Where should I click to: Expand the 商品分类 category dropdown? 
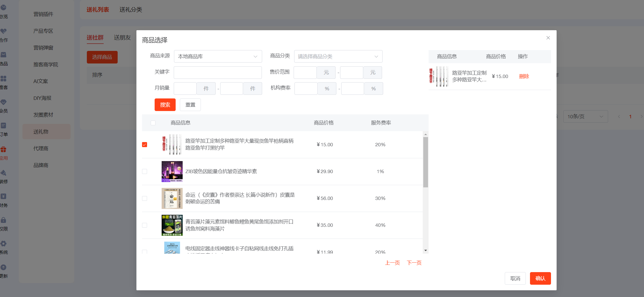[x=338, y=56]
